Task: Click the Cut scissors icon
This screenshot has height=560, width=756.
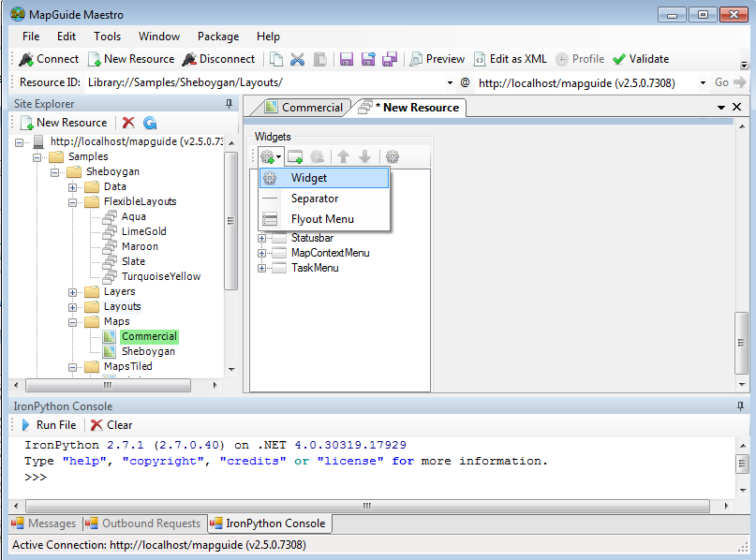Action: click(298, 59)
